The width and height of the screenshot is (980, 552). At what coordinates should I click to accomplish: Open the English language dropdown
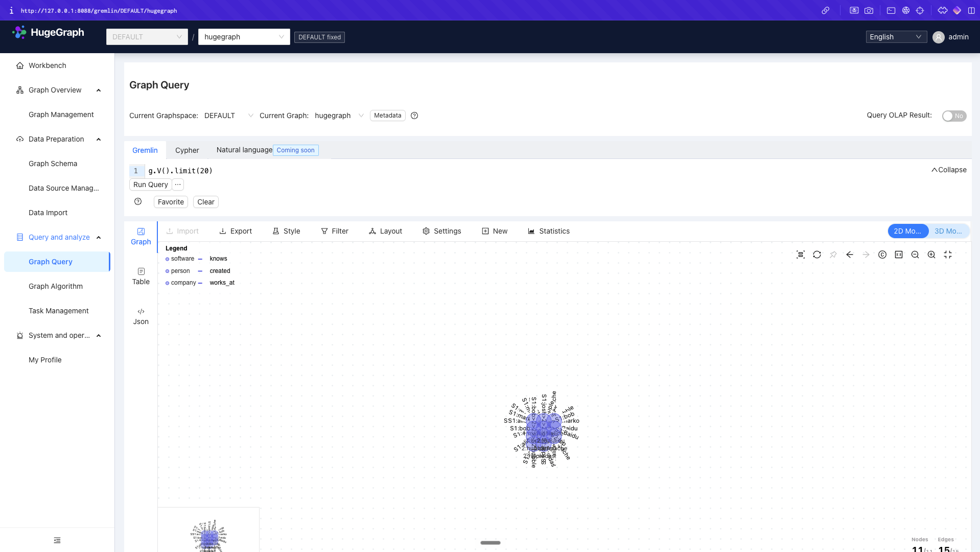point(896,37)
